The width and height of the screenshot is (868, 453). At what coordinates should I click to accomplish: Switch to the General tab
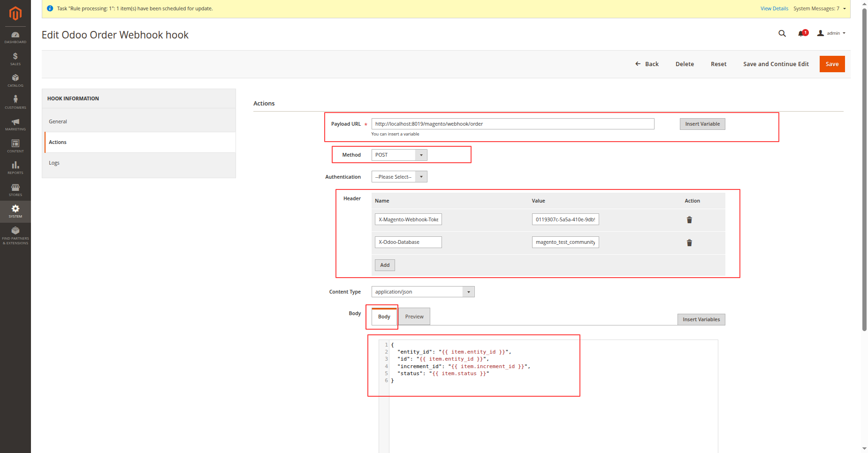tap(140, 121)
